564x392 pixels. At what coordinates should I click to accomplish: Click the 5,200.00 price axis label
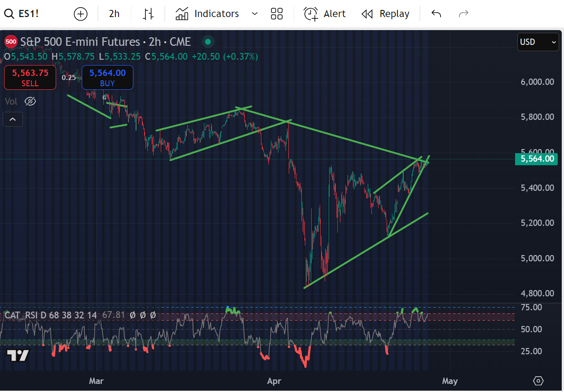click(x=537, y=223)
